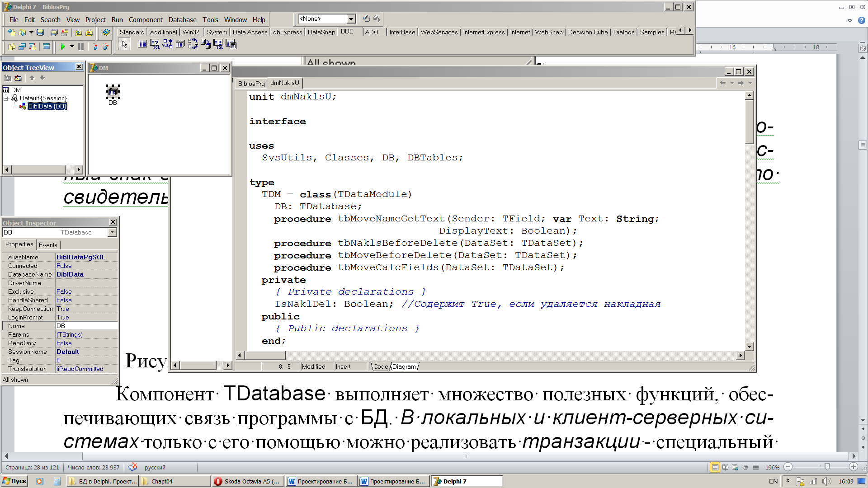Open Object Inspector component selector dropdown
This screenshot has height=488, width=868.
pos(112,232)
